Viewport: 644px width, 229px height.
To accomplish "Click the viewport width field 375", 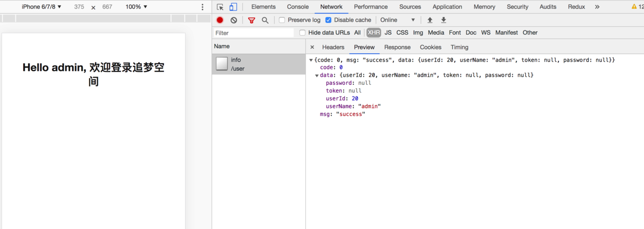I will [x=79, y=7].
